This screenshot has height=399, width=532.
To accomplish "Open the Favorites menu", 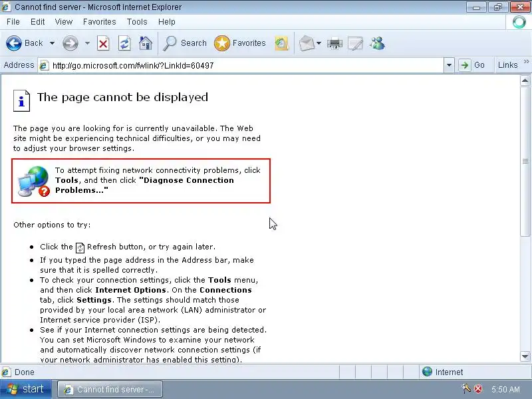I will click(x=99, y=22).
